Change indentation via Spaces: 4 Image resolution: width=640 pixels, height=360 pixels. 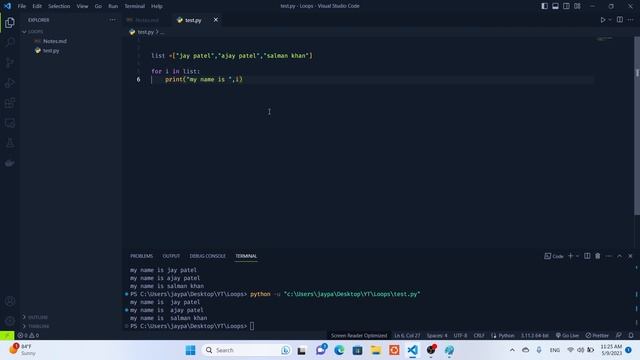(x=437, y=335)
